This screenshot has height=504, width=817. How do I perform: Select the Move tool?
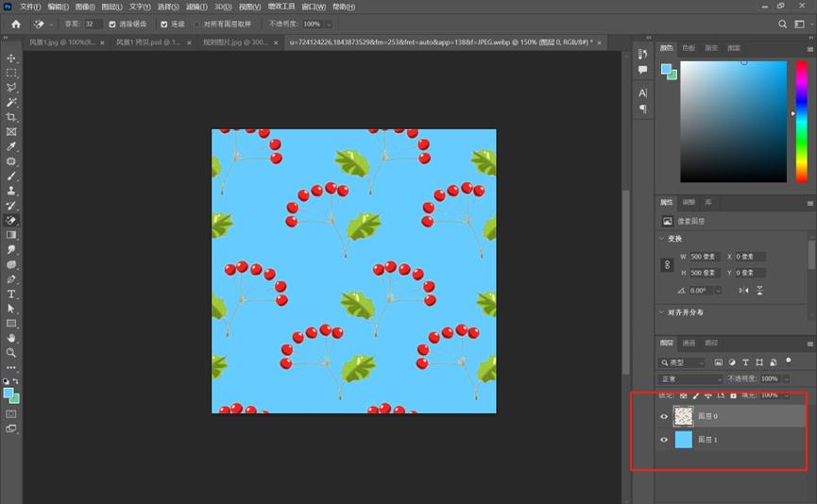pos(11,59)
